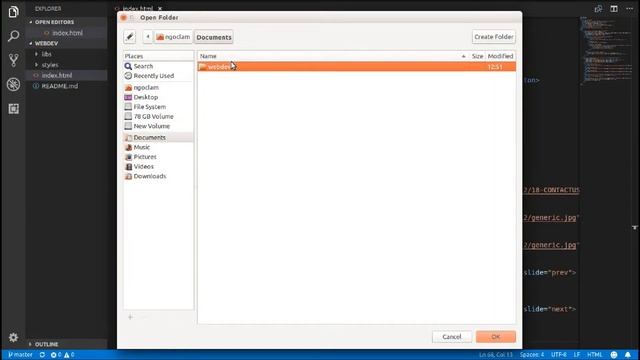Open the Debug view in activity bar
Screen dimensions: 640x360
tap(13, 84)
